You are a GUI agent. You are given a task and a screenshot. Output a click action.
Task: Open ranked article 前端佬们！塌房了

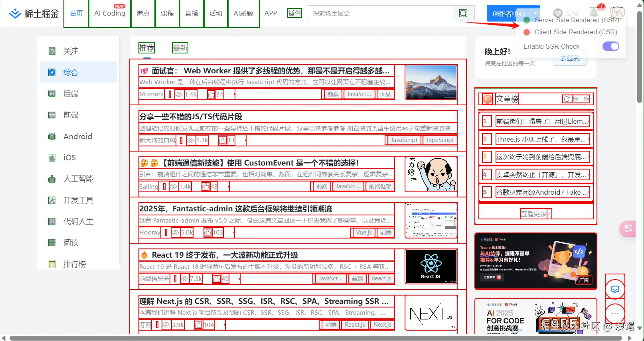click(x=542, y=121)
